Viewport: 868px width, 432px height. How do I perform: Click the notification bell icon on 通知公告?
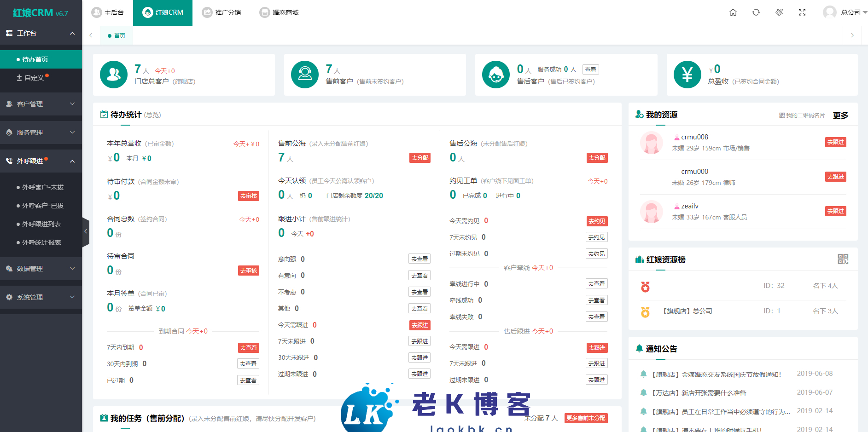tap(639, 349)
